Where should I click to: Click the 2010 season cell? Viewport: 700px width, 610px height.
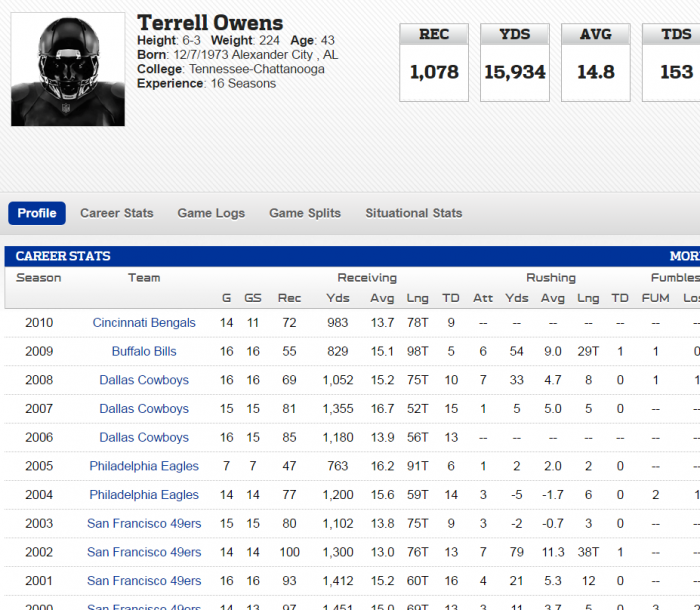pos(39,322)
